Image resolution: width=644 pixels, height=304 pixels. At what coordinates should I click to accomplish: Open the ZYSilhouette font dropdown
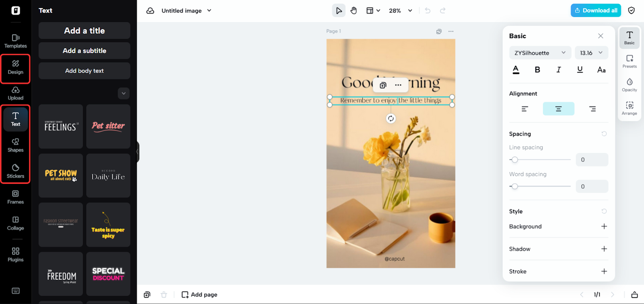coord(540,52)
